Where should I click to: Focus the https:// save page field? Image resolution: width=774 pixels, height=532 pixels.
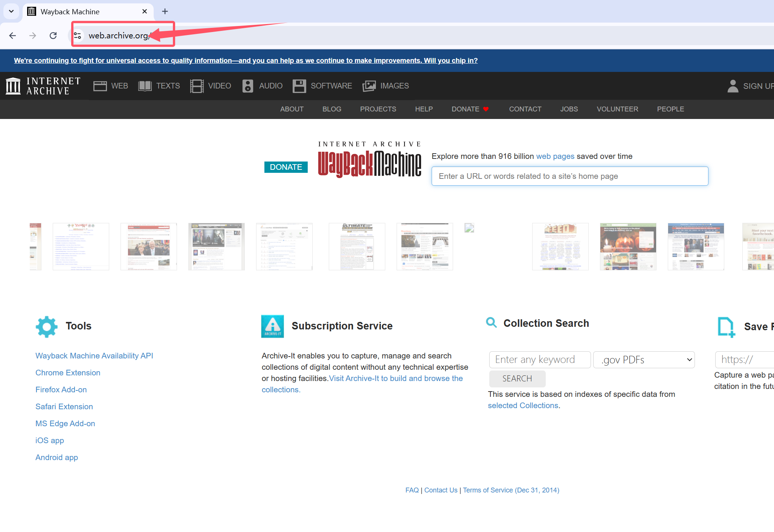tap(745, 360)
